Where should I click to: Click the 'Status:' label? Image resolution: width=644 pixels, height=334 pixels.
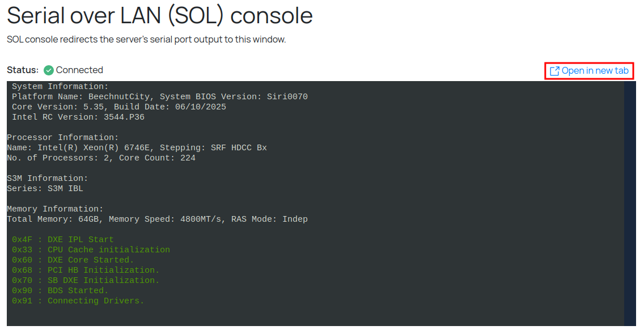(x=23, y=70)
